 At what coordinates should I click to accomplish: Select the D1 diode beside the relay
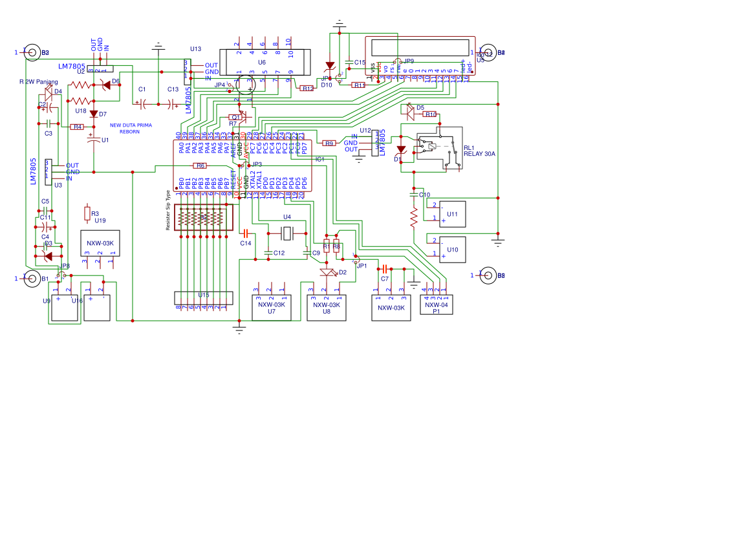click(x=401, y=150)
